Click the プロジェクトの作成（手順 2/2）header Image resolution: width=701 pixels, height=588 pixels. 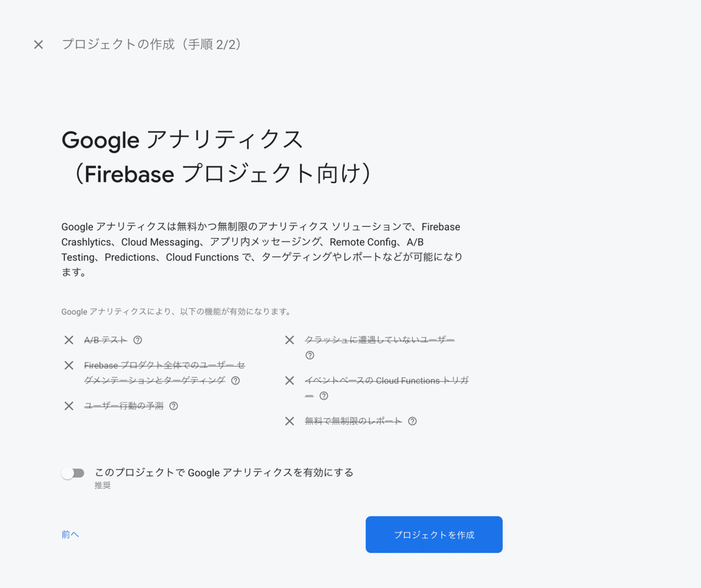tap(152, 44)
